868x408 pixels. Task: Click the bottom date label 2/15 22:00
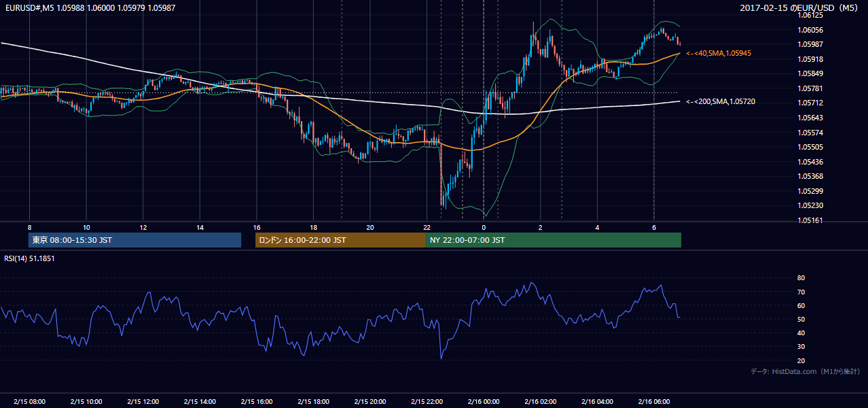click(427, 401)
